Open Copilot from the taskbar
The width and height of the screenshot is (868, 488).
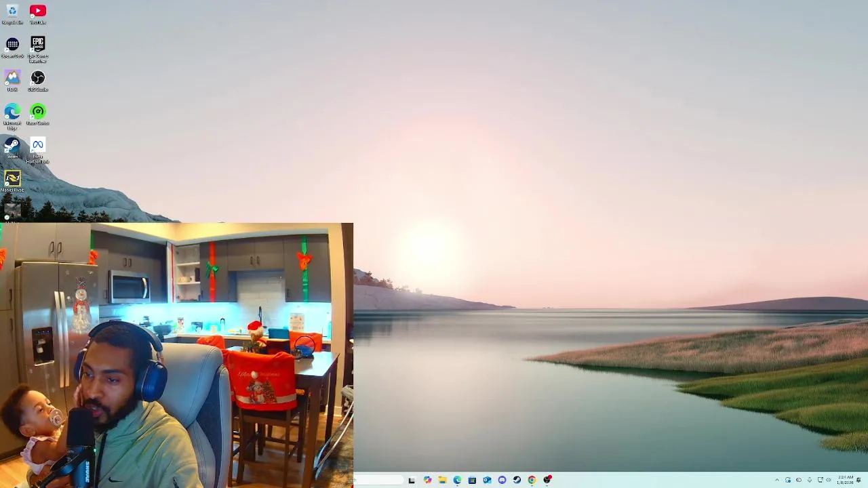coord(427,480)
